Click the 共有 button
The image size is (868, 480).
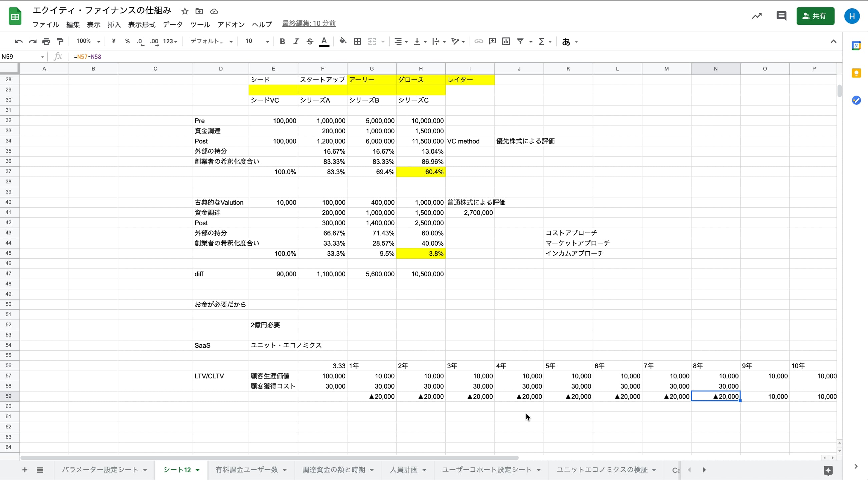point(815,15)
